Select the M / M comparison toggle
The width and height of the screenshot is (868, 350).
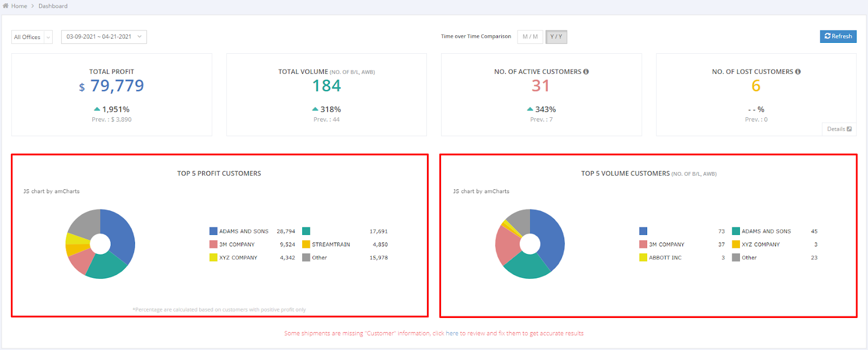pyautogui.click(x=530, y=37)
